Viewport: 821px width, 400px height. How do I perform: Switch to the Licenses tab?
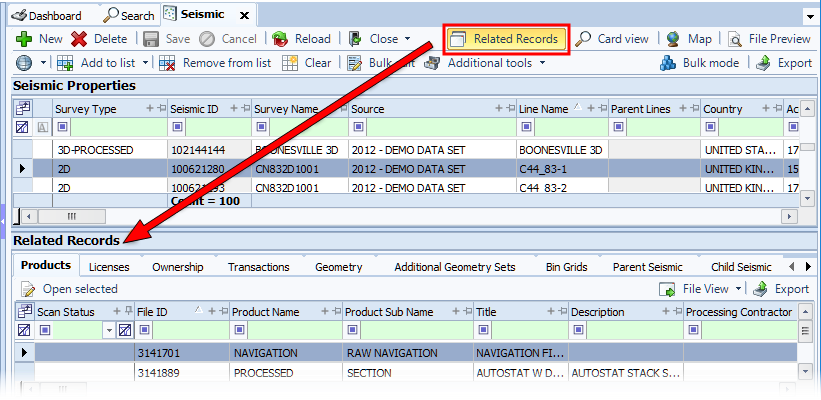[x=109, y=267]
